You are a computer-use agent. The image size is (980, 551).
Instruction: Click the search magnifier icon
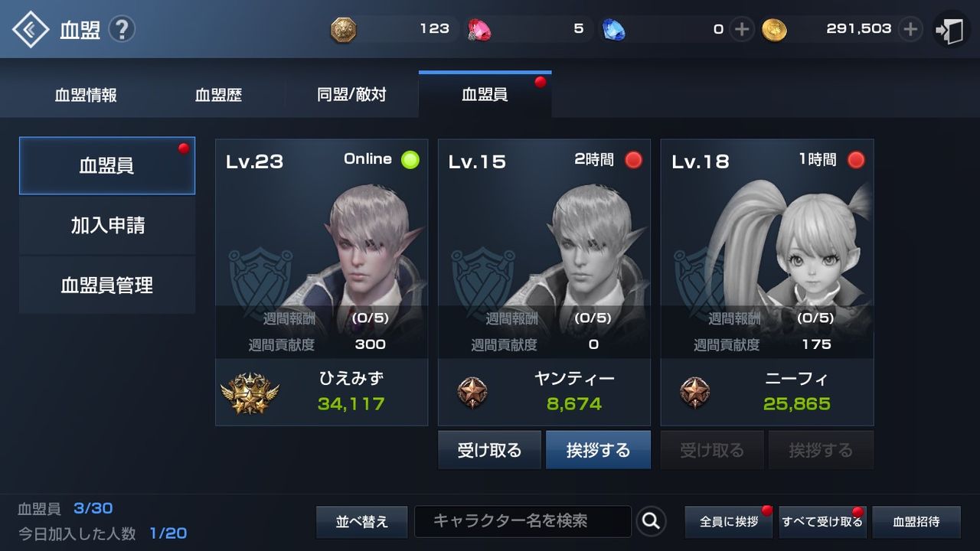coord(651,521)
